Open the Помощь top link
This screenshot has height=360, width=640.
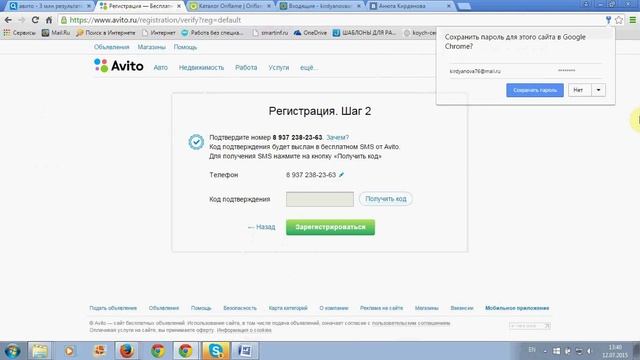185,47
